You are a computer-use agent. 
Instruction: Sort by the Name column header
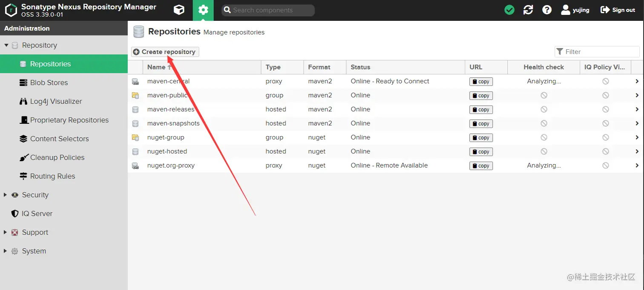pyautogui.click(x=202, y=67)
